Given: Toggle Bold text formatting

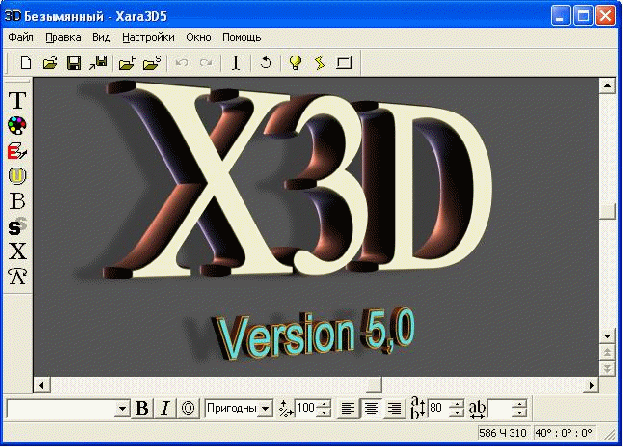Looking at the screenshot, I should click(142, 408).
